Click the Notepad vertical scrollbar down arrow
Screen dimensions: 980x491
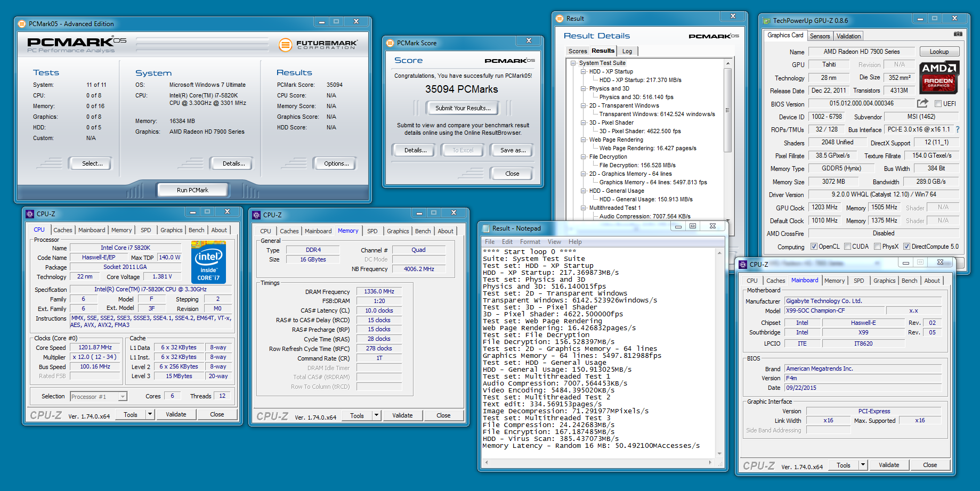[x=719, y=454]
